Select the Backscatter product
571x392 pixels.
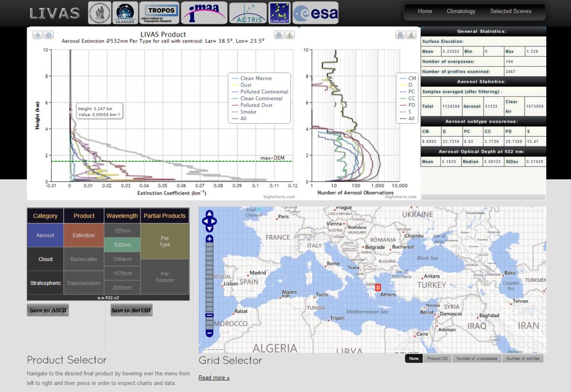pos(83,259)
